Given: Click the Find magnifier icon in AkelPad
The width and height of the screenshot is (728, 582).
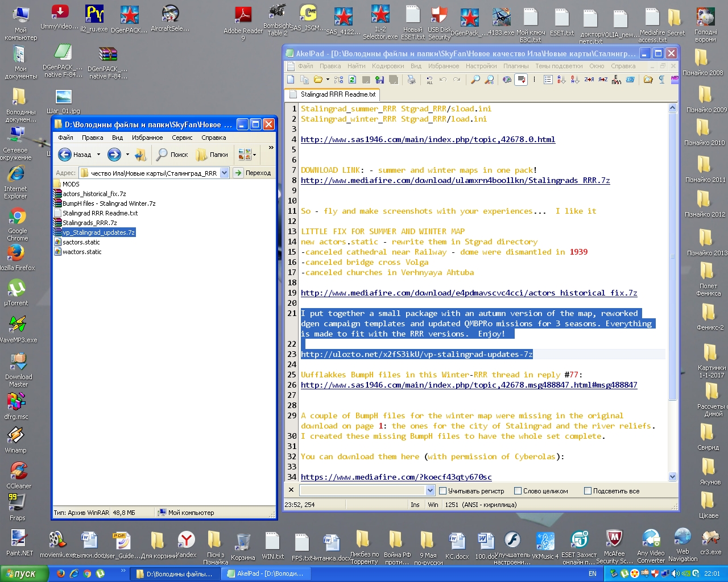Looking at the screenshot, I should pyautogui.click(x=475, y=80).
